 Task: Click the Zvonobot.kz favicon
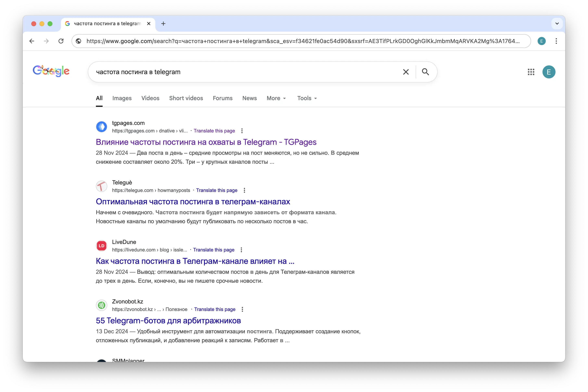(102, 305)
